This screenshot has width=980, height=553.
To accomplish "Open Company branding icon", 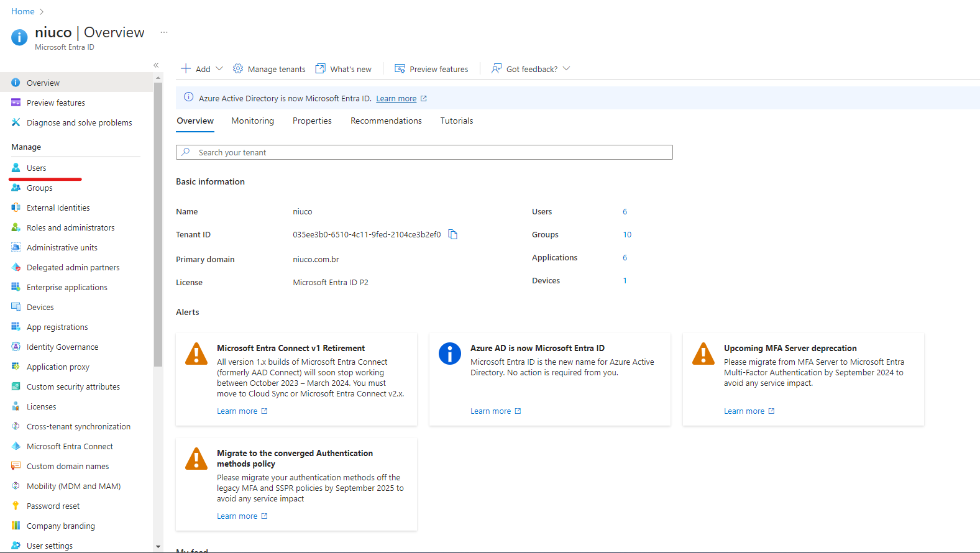I will click(x=16, y=526).
